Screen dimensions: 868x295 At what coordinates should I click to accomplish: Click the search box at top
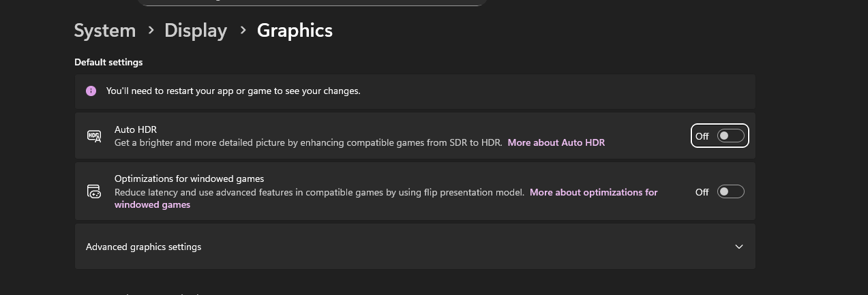pyautogui.click(x=312, y=2)
